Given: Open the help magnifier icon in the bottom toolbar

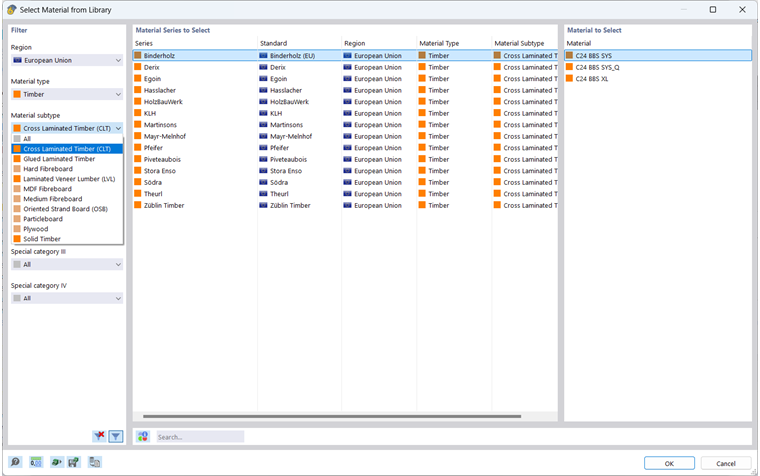Looking at the screenshot, I should point(16,462).
